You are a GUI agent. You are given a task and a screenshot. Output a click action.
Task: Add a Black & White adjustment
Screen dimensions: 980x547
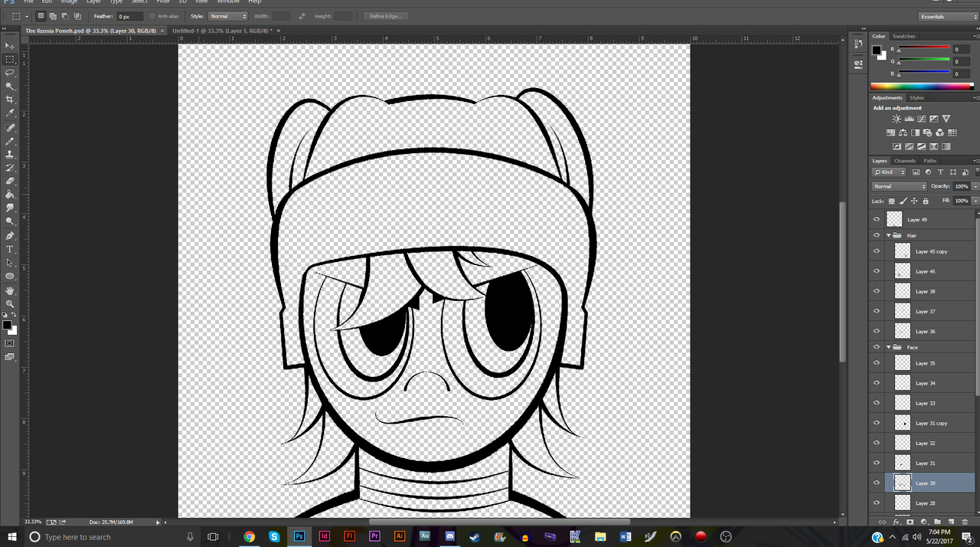[x=915, y=133]
